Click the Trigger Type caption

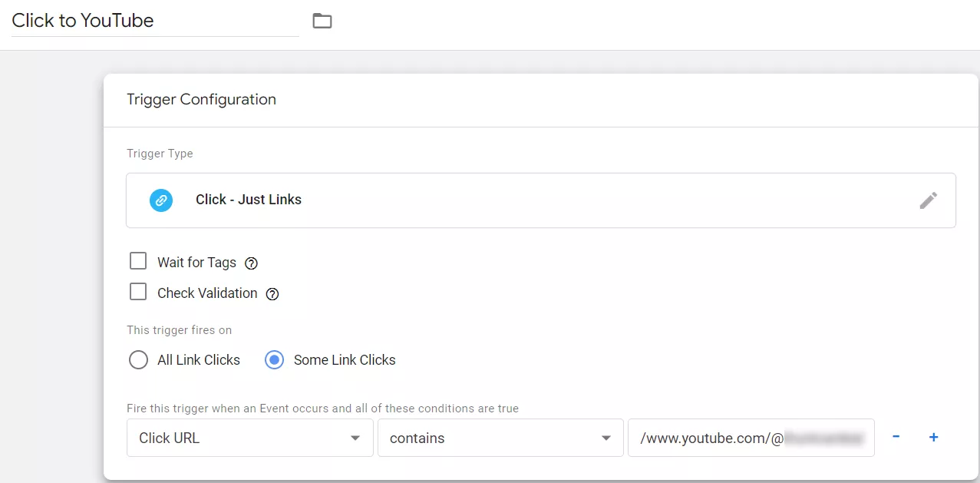pyautogui.click(x=160, y=154)
